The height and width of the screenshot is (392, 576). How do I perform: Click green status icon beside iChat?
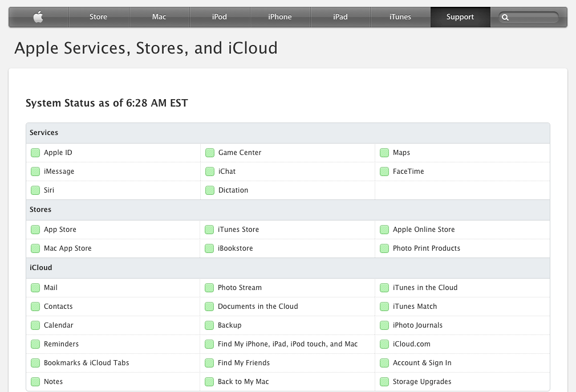[x=210, y=171]
